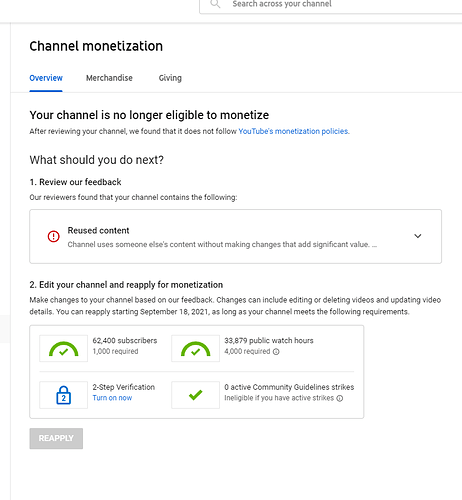Click '2. Edit your channel and reapply' heading
Image resolution: width=462 pixels, height=500 pixels.
tap(126, 285)
